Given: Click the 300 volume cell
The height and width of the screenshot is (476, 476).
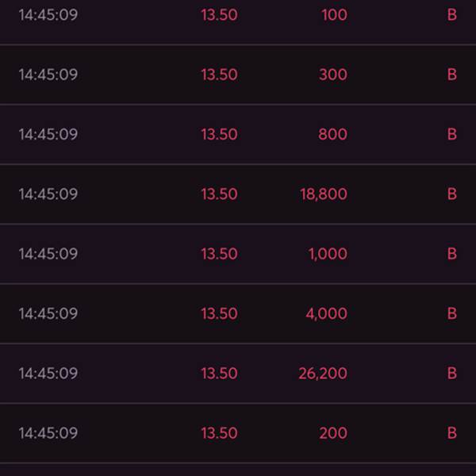Looking at the screenshot, I should pyautogui.click(x=332, y=75).
